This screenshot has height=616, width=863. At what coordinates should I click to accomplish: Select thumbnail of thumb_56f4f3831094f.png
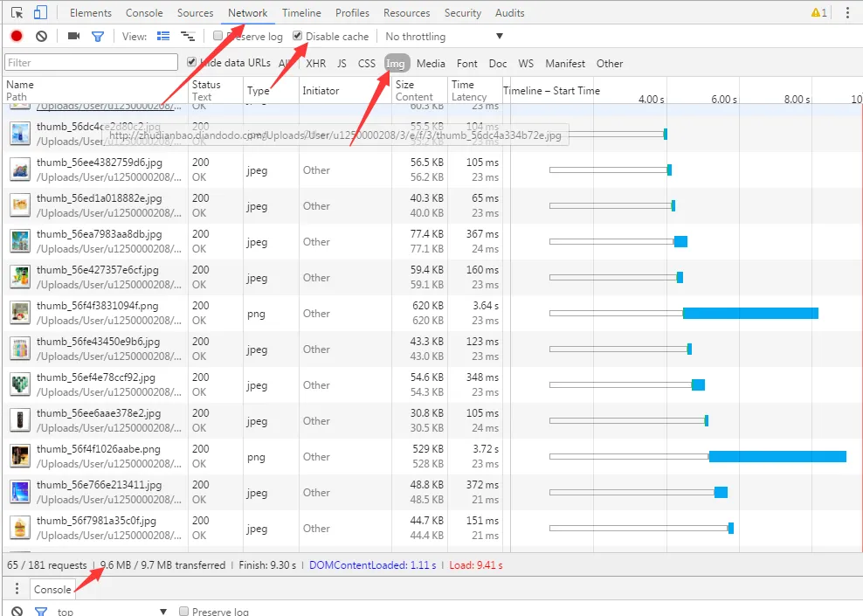[x=20, y=313]
